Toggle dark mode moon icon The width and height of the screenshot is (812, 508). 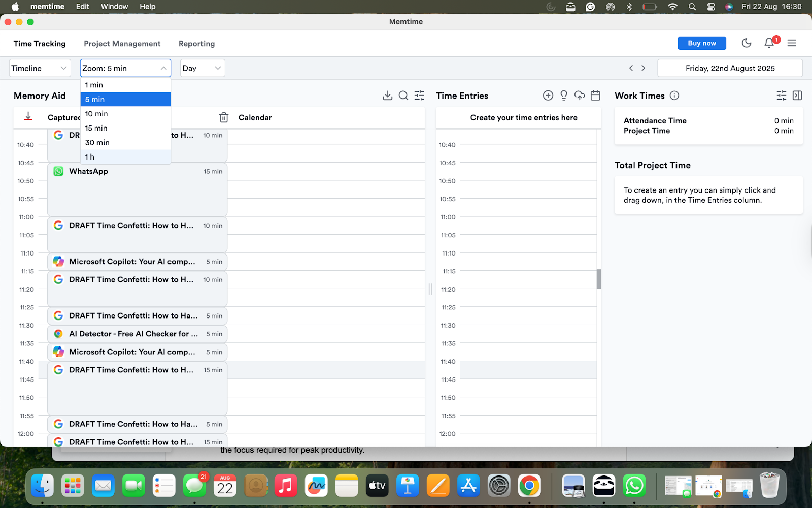coord(747,43)
